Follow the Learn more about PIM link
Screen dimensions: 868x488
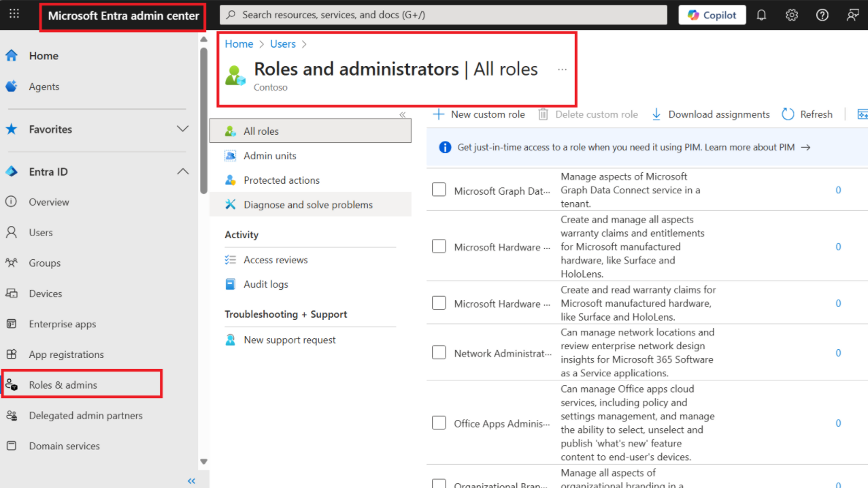point(758,147)
